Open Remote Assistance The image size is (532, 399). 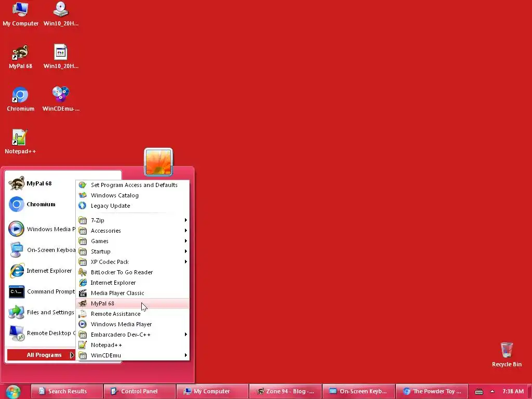click(x=133, y=314)
